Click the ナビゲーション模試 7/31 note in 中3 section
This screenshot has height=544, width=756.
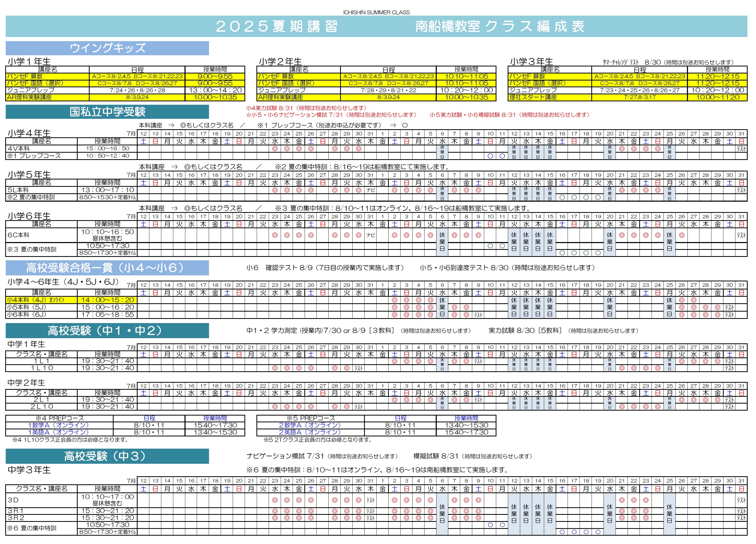322,456
